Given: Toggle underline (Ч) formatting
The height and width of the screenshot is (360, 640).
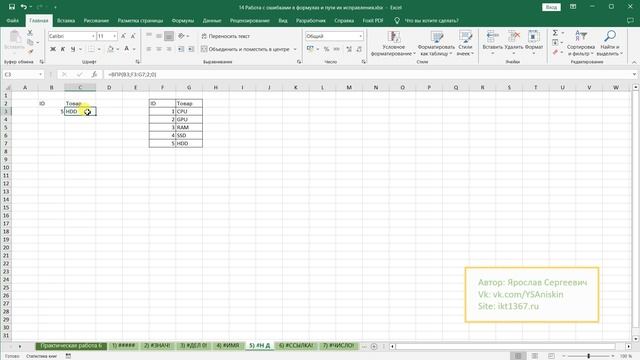Looking at the screenshot, I should (x=73, y=49).
